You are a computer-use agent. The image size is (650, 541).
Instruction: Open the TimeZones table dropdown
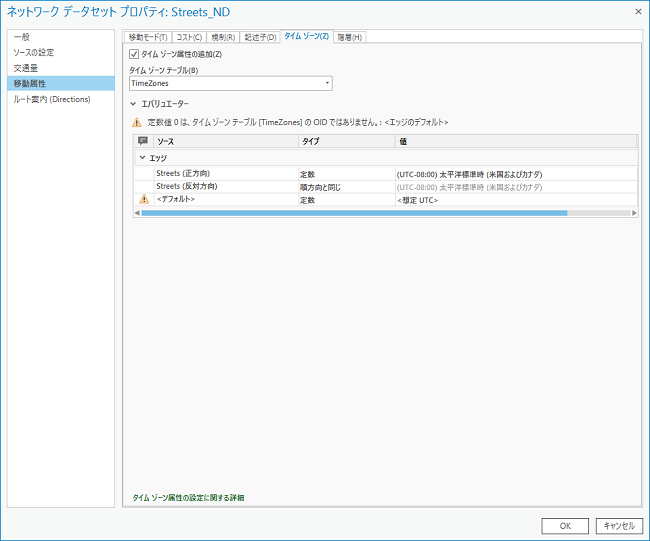tap(326, 84)
